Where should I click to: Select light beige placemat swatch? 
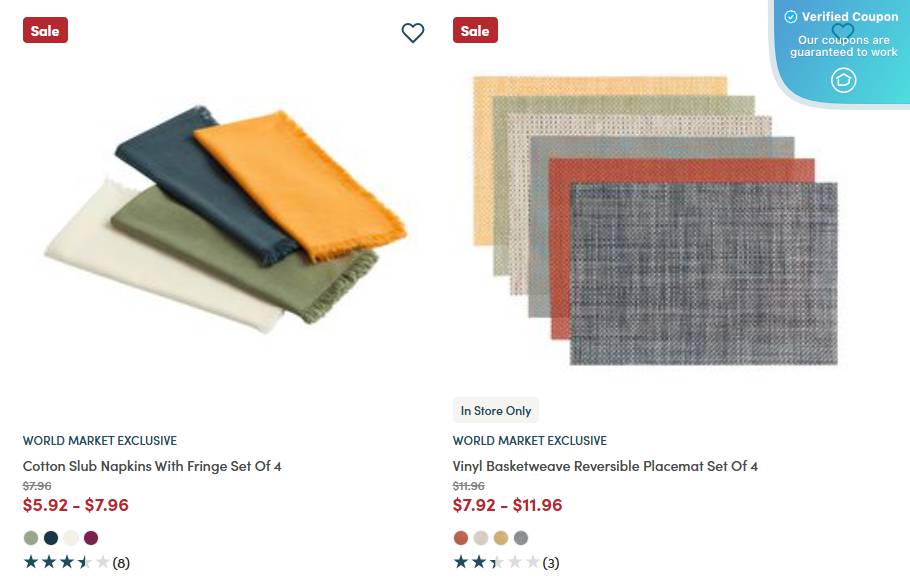click(x=481, y=538)
